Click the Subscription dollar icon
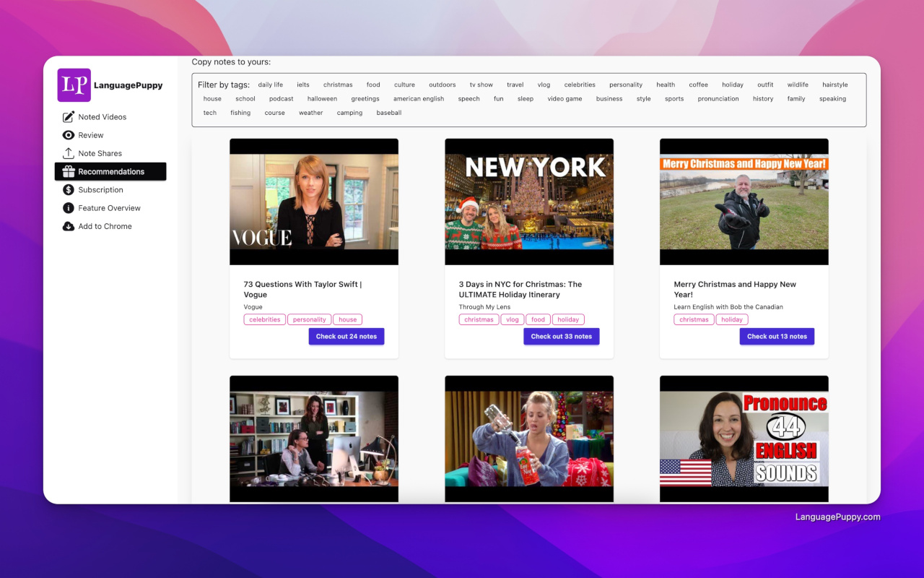 coord(69,190)
